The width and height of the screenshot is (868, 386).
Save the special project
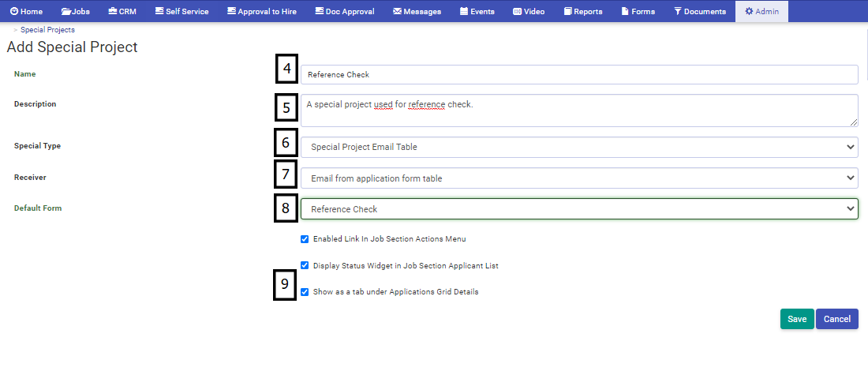[797, 319]
